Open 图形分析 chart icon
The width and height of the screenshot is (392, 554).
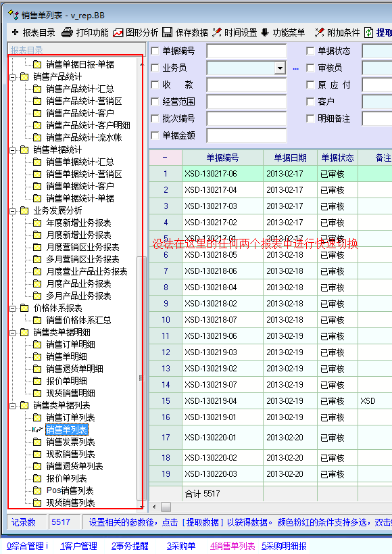(x=118, y=33)
